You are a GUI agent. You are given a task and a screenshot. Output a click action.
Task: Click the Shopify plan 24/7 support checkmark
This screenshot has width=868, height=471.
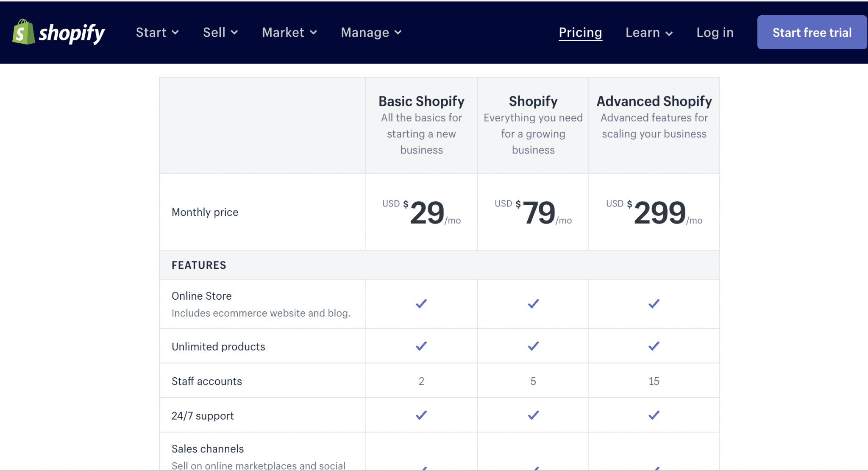coord(533,415)
